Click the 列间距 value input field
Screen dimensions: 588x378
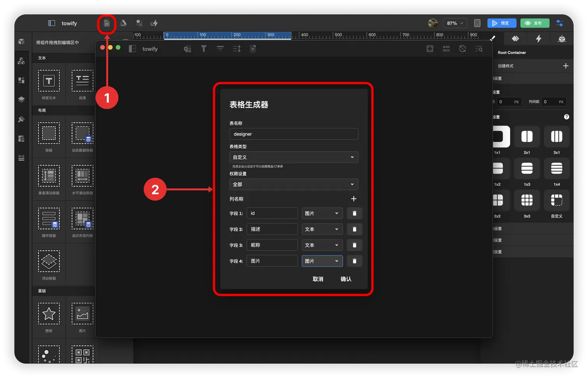(553, 102)
